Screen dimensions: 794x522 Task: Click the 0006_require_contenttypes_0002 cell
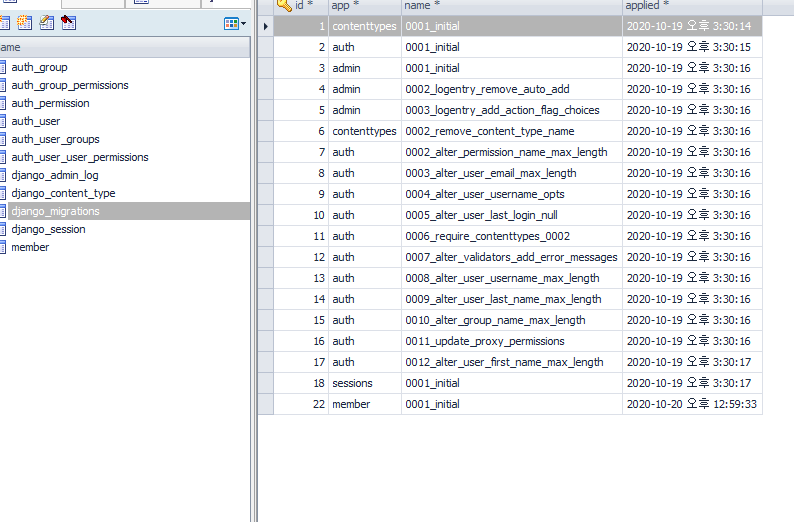[511, 236]
